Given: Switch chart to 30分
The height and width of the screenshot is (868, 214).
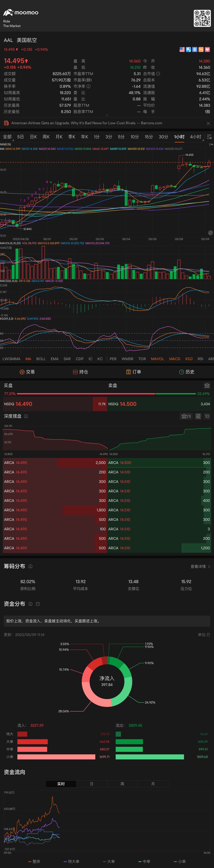Looking at the screenshot, I should coord(164,137).
